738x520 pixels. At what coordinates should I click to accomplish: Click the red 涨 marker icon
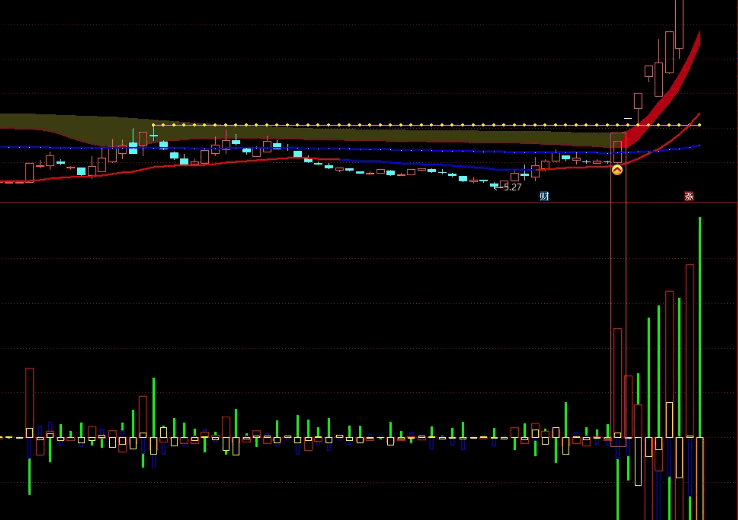pos(689,196)
